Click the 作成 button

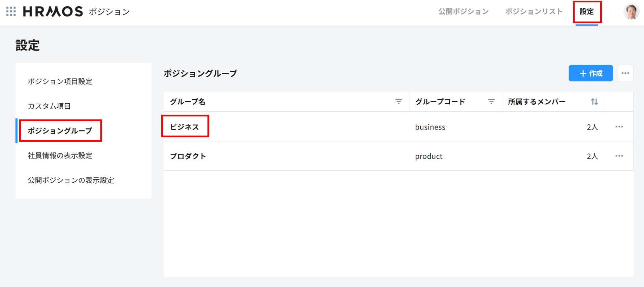(x=590, y=73)
